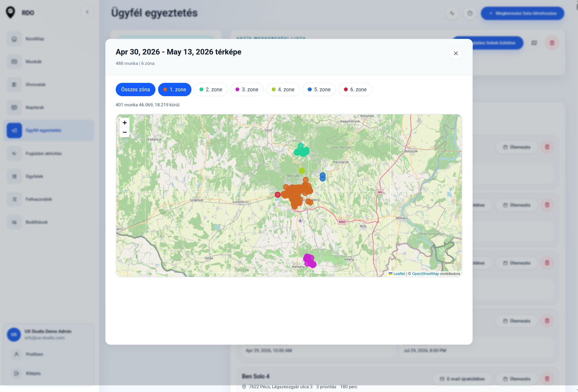The image size is (578, 392).
Task: Click the blue zone 5 map marker
Action: point(322,176)
